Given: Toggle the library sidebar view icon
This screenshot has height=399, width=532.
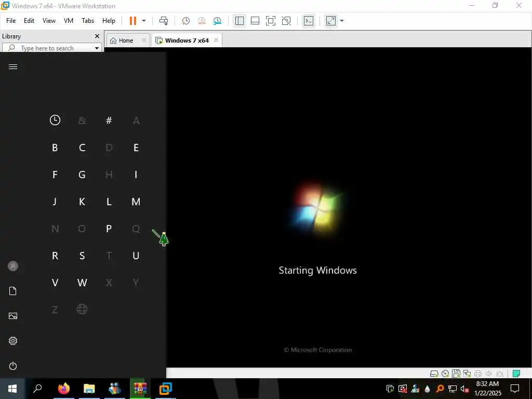Looking at the screenshot, I should click(239, 21).
